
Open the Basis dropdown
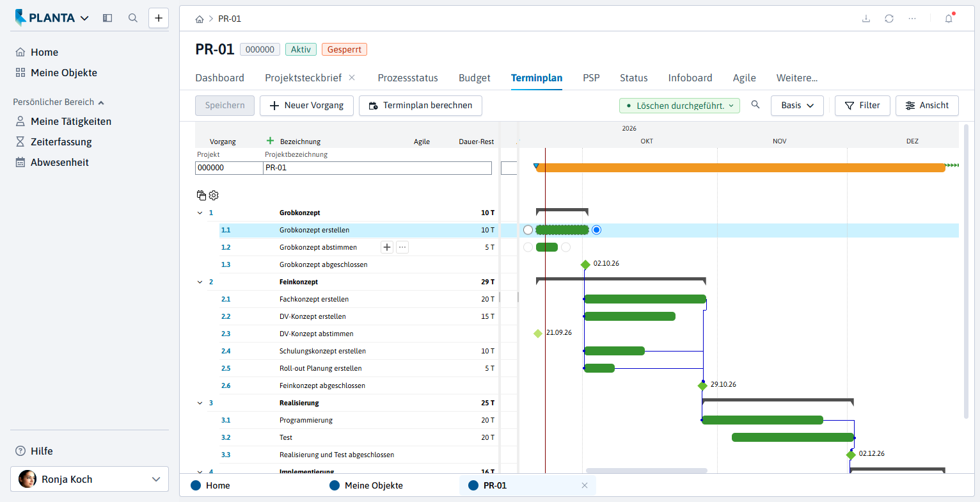point(797,105)
